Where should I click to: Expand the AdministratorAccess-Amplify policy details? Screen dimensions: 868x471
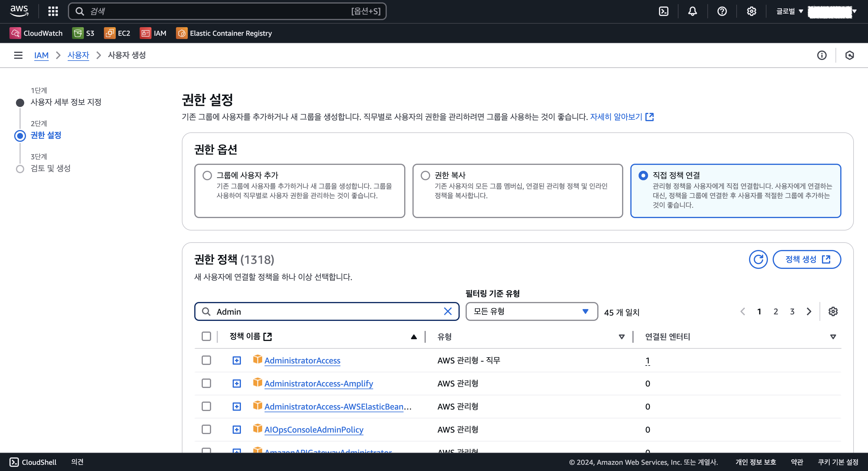[x=236, y=383]
